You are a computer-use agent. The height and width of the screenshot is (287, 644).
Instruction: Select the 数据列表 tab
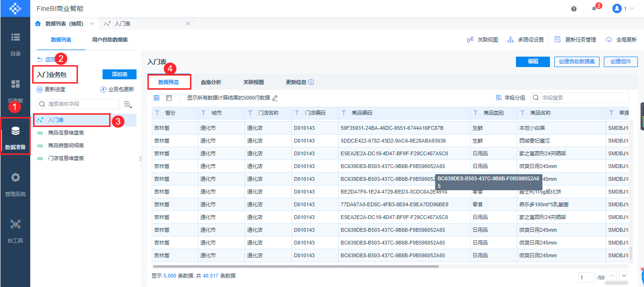pos(61,40)
